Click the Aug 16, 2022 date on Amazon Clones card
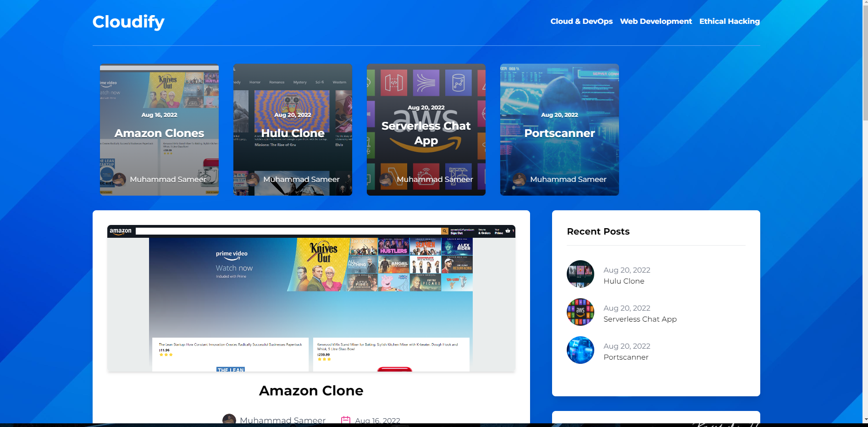The width and height of the screenshot is (868, 427). 159,115
